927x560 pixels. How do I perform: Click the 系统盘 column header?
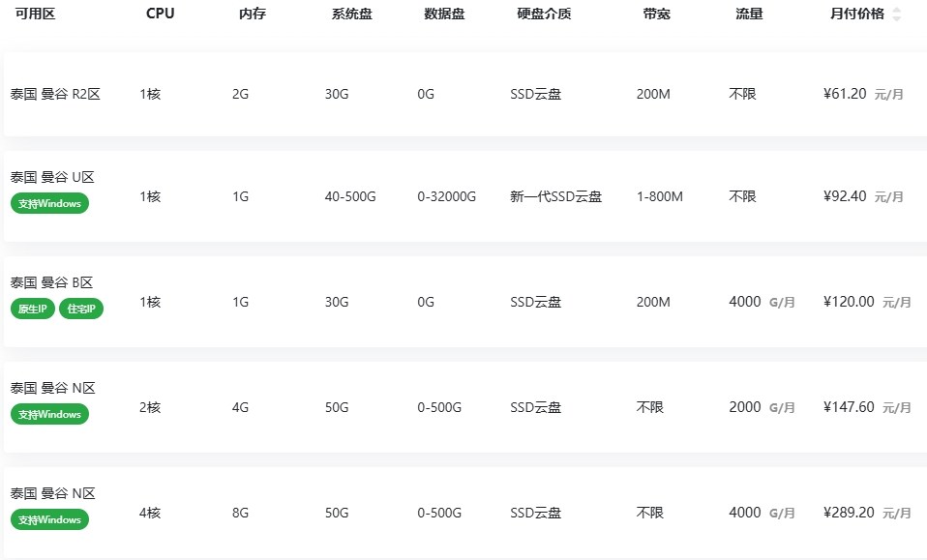pos(351,14)
